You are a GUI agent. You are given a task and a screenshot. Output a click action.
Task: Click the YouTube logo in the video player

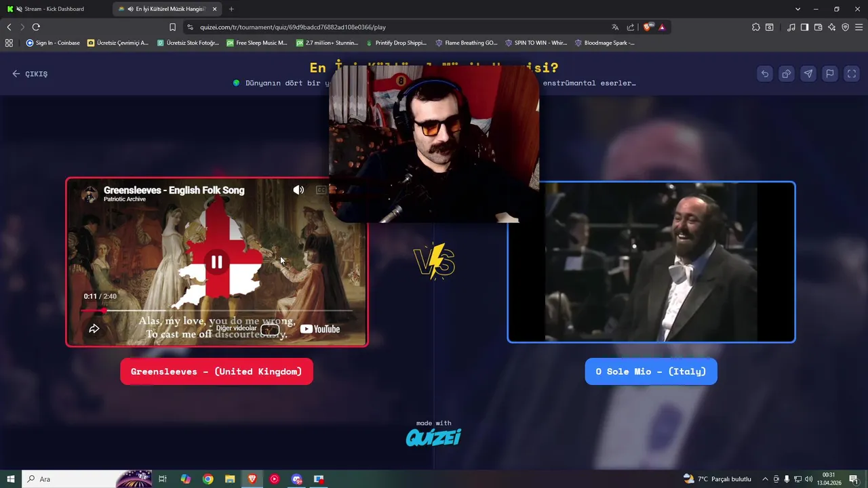pyautogui.click(x=319, y=329)
